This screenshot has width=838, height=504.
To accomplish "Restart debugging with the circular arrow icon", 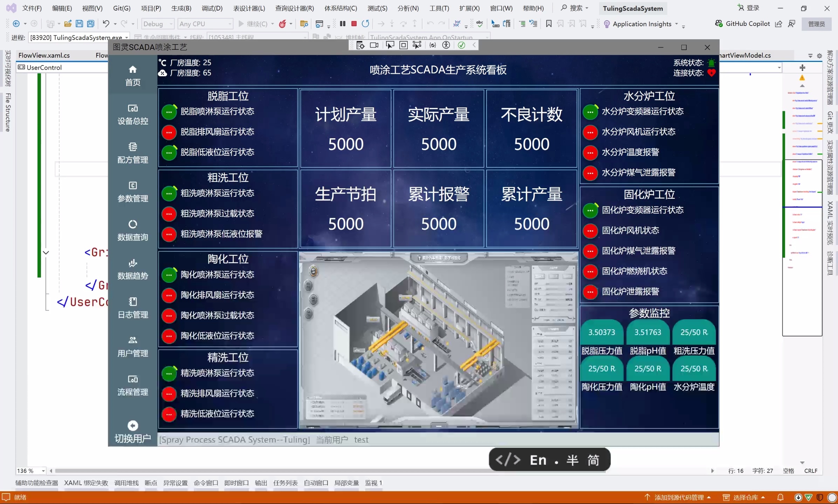I will coord(365,24).
